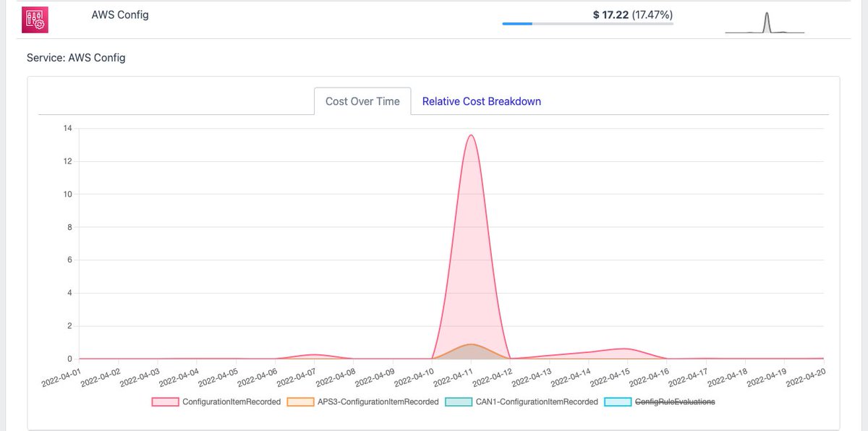Click the CAN1-ConfigurationItemRecorded legend label

coord(537,401)
